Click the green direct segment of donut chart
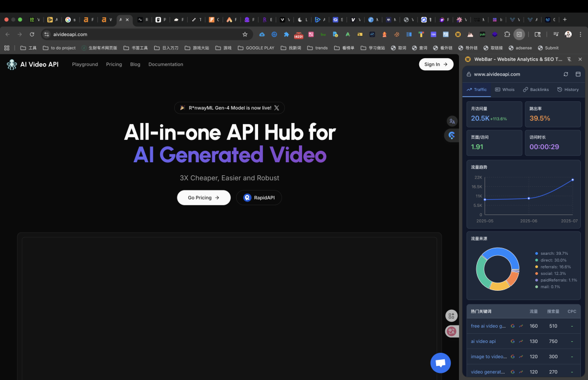588x380 pixels. (481, 272)
